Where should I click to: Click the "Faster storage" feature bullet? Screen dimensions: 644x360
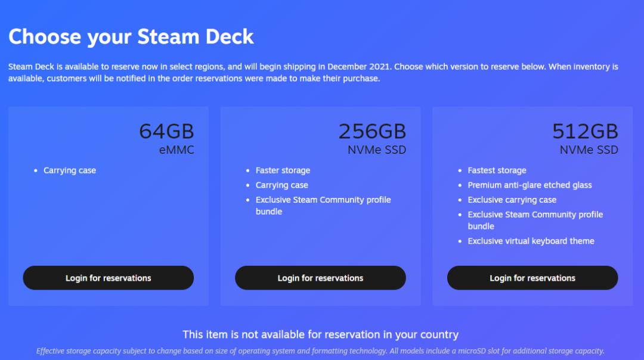(x=283, y=170)
